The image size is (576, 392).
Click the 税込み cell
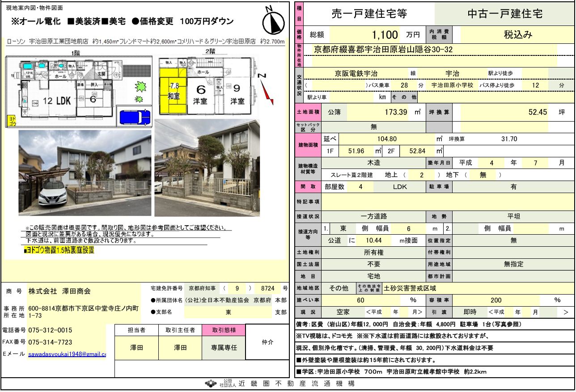point(518,34)
